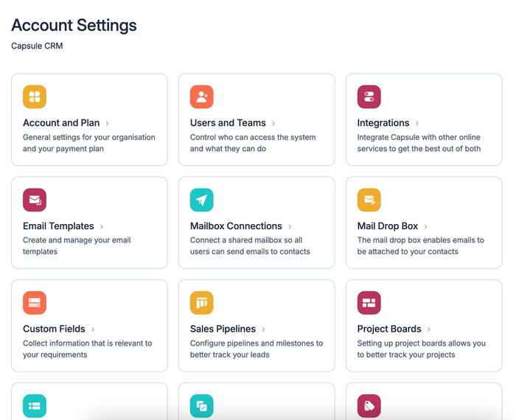Open Mailbox Connections settings
This screenshot has height=420, width=516.
(236, 226)
